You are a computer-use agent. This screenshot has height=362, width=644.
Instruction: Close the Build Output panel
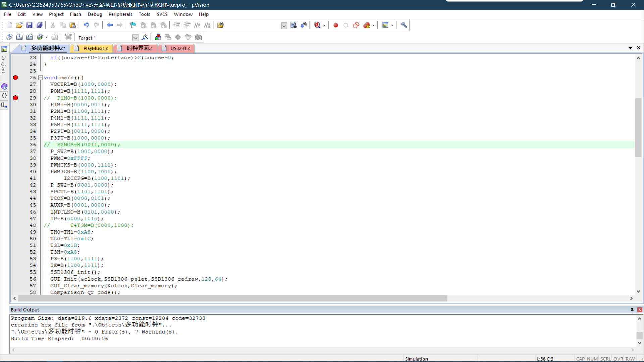point(640,310)
